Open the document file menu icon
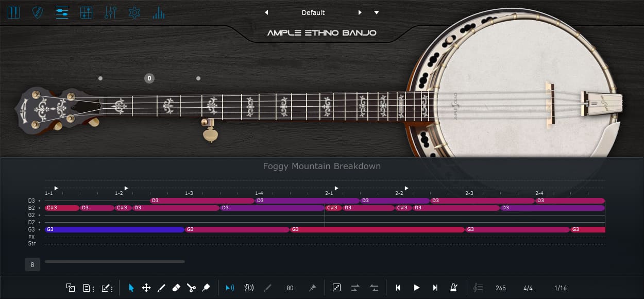The height and width of the screenshot is (299, 644). tap(88, 288)
